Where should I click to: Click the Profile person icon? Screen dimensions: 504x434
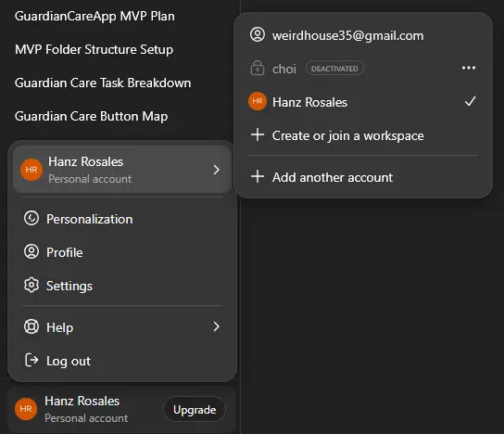(31, 251)
